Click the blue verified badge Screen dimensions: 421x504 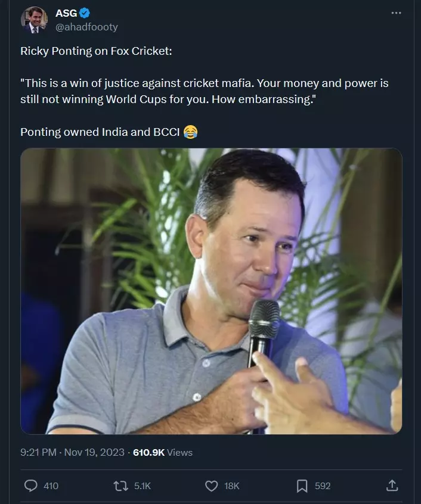(x=84, y=13)
